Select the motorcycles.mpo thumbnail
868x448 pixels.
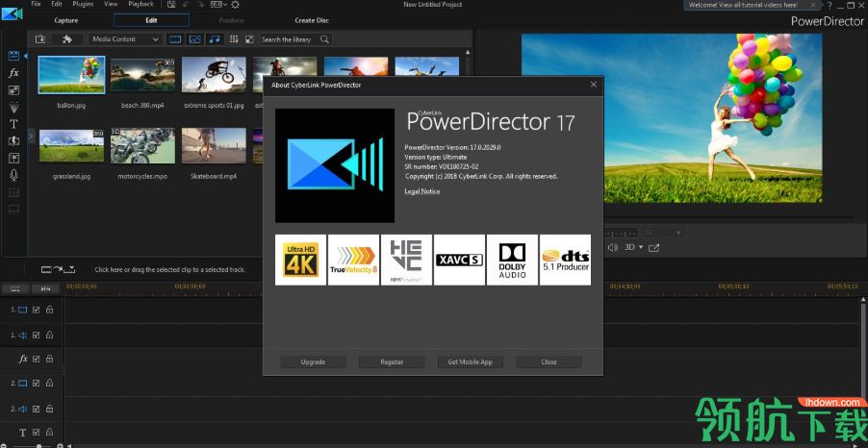[x=142, y=145]
